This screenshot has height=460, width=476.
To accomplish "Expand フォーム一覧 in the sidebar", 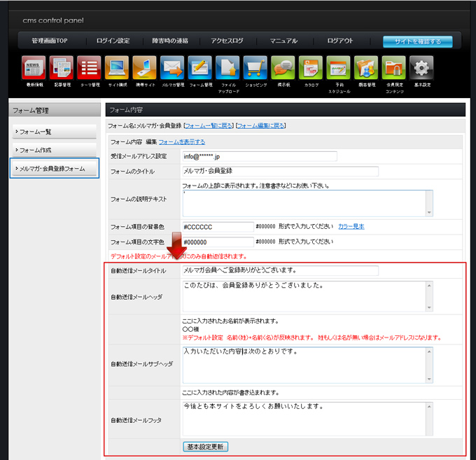I will [54, 132].
